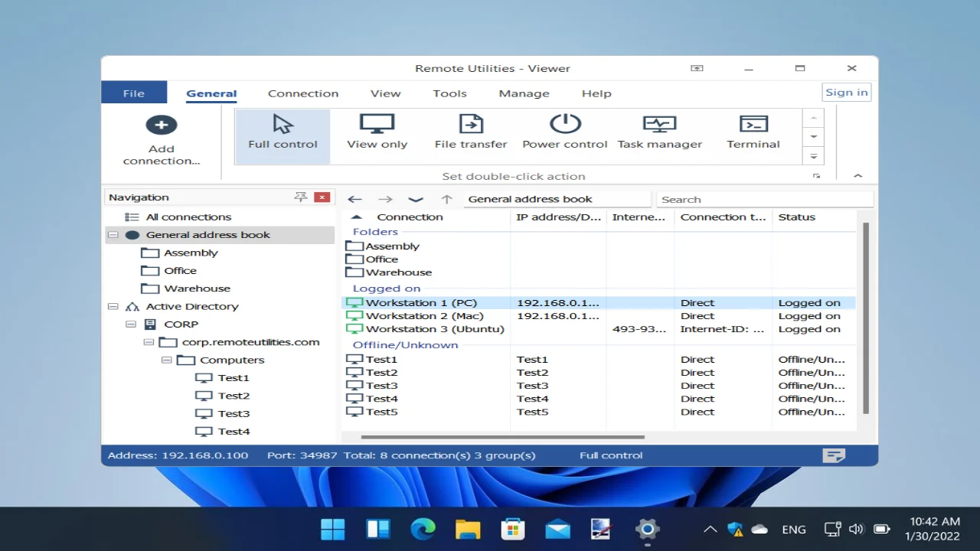Screen dimensions: 980x551
Task: Go up one level arrow
Action: point(447,199)
